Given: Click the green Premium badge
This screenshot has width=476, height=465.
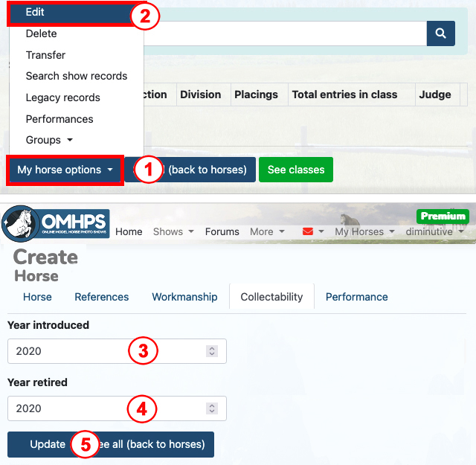Looking at the screenshot, I should (443, 216).
